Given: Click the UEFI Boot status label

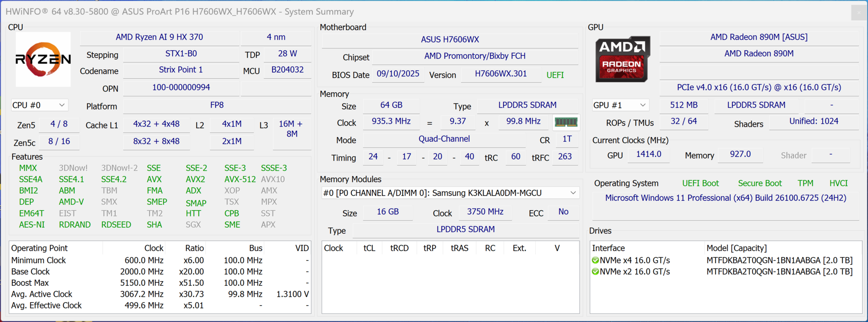Looking at the screenshot, I should point(700,184).
